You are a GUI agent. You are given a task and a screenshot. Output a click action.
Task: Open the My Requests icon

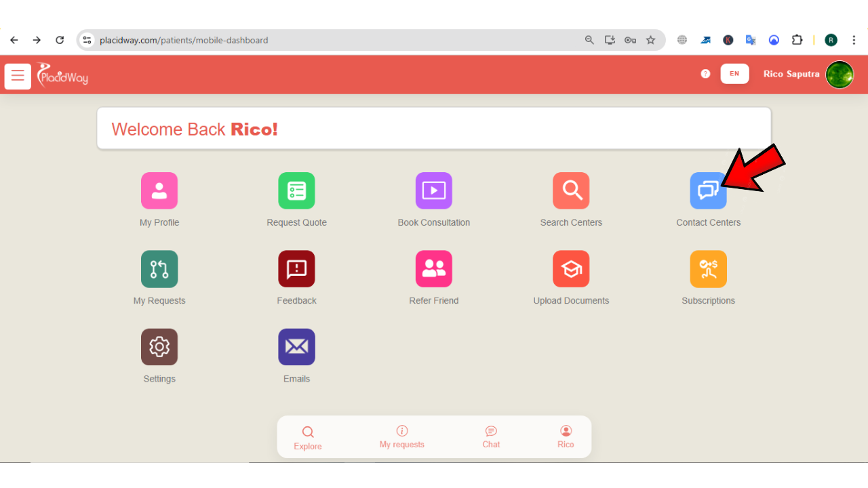[159, 269]
